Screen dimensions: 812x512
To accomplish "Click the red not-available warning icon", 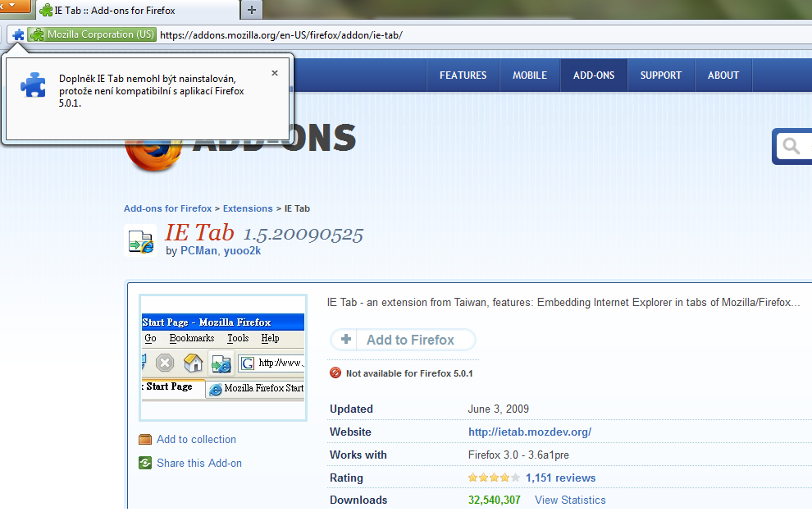I will pyautogui.click(x=335, y=373).
